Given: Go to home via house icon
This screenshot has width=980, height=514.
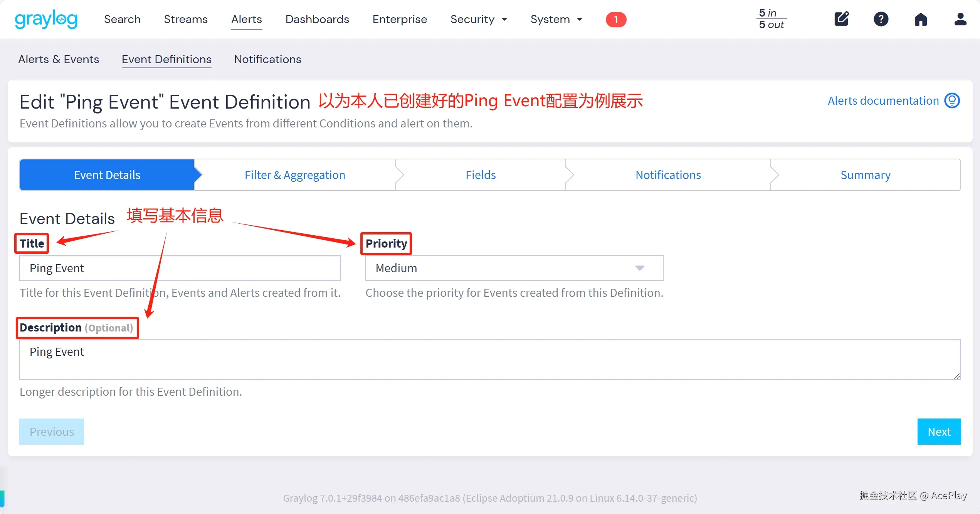Looking at the screenshot, I should pyautogui.click(x=921, y=19).
